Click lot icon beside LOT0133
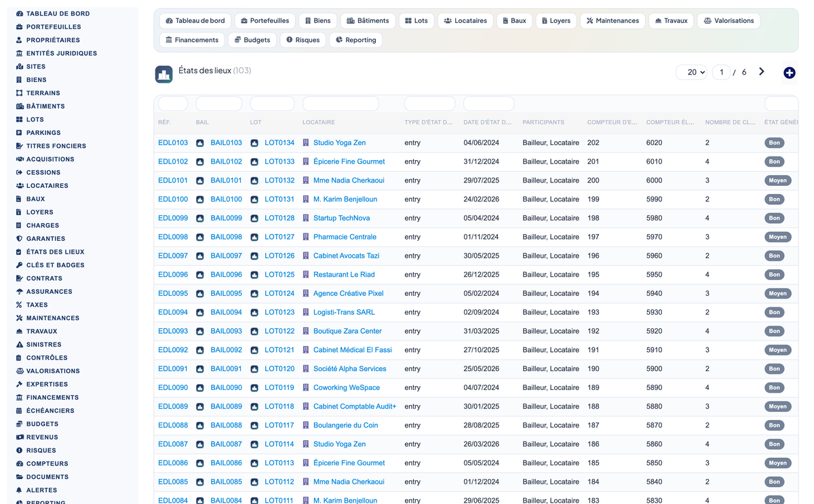This screenshot has height=504, width=814. [254, 162]
